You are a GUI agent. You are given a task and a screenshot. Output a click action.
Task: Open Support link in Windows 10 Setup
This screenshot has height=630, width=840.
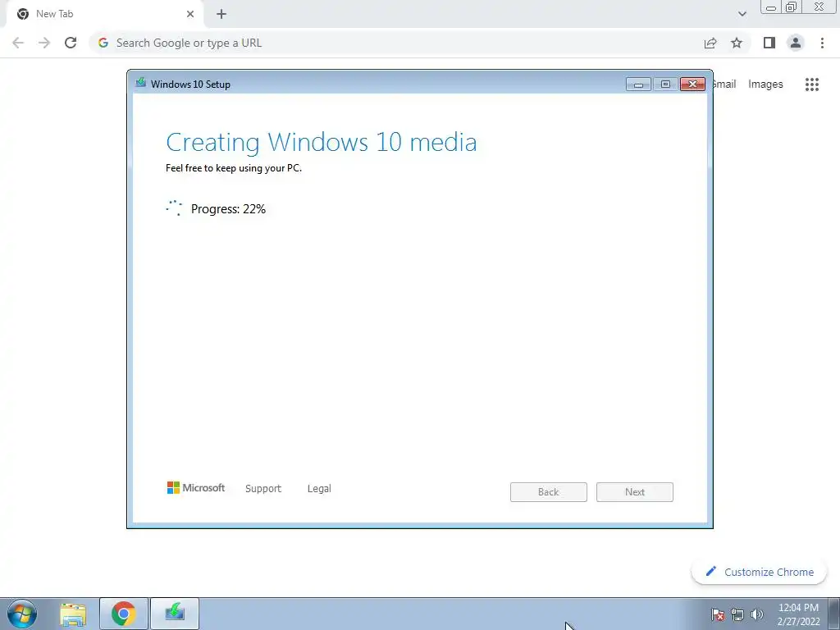click(263, 489)
